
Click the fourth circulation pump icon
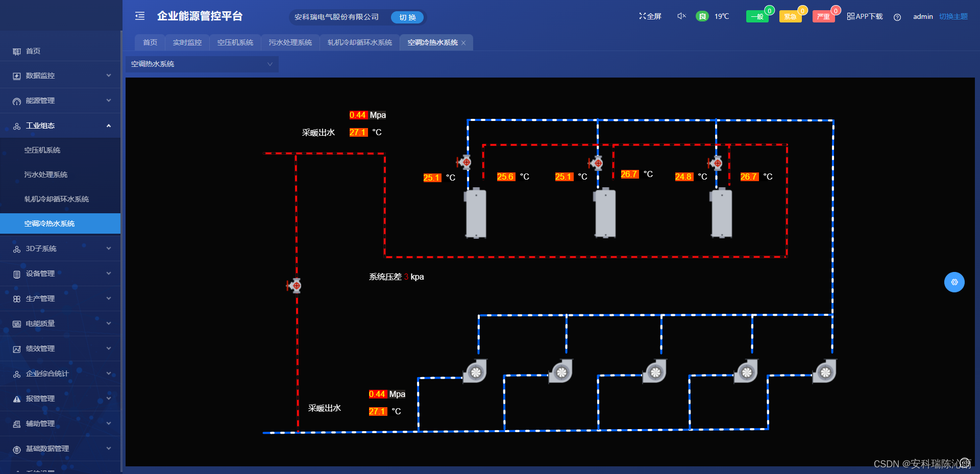click(x=746, y=371)
